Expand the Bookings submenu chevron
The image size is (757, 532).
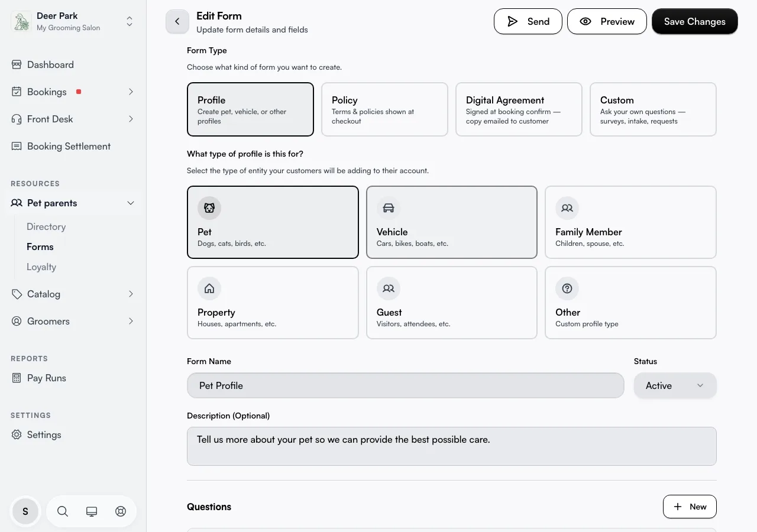[x=131, y=92]
